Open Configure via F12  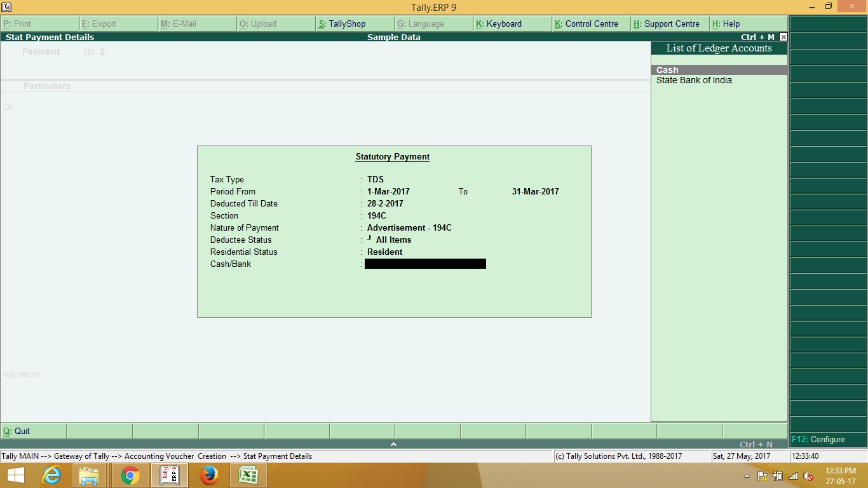click(820, 439)
